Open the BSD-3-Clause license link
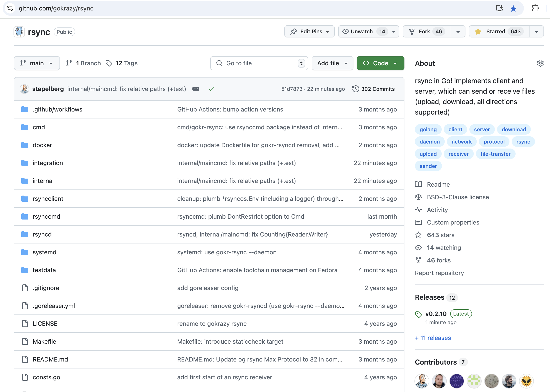This screenshot has height=392, width=550. click(452, 197)
